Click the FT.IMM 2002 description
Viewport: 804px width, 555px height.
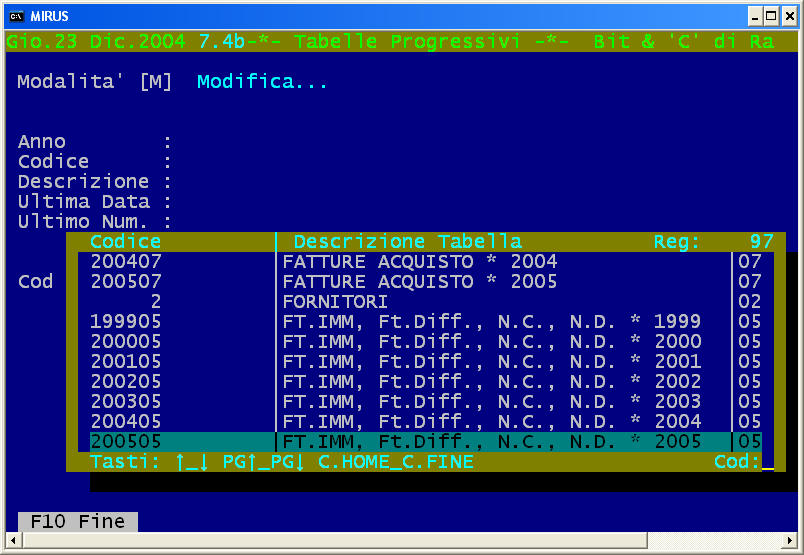[x=491, y=382]
